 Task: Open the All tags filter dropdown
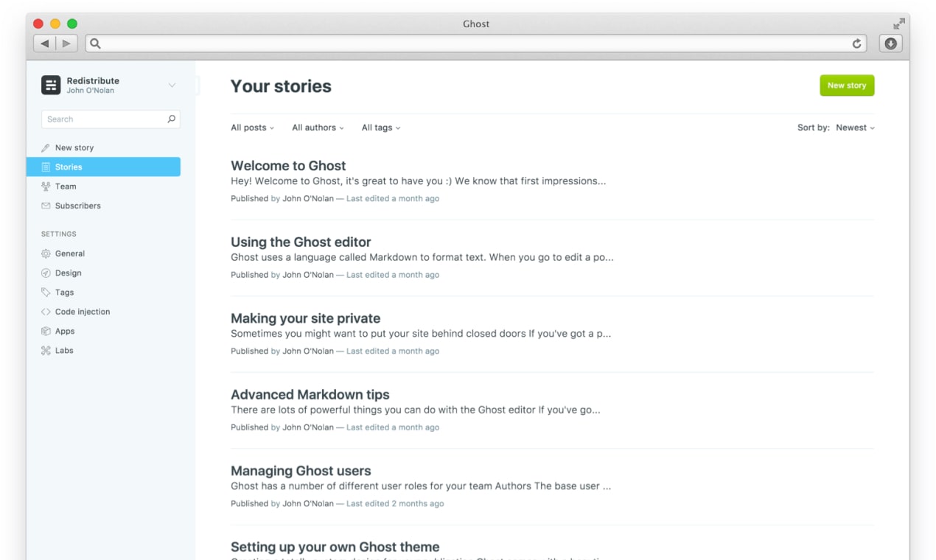pos(381,127)
